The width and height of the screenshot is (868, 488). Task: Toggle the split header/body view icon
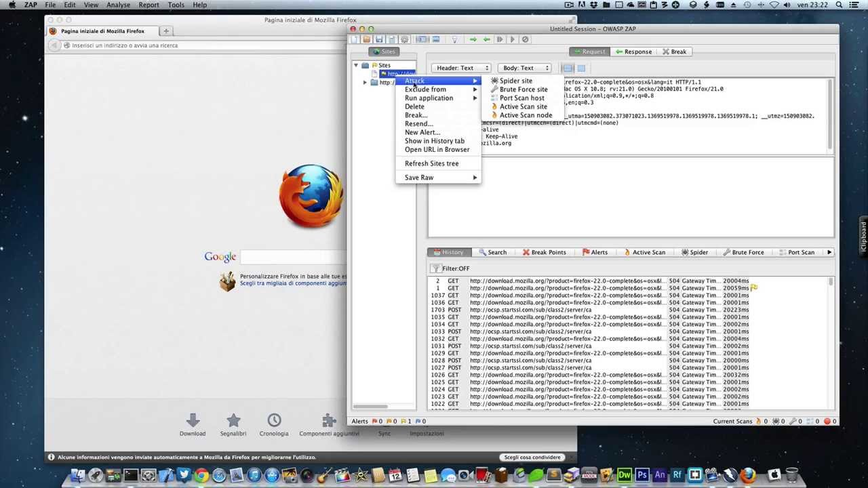coord(581,68)
